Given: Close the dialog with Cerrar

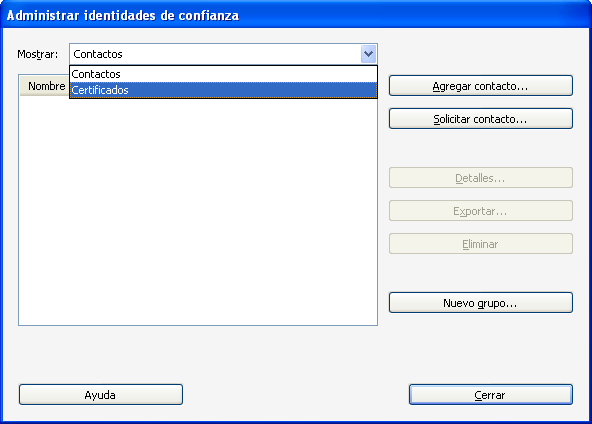Looking at the screenshot, I should 490,395.
